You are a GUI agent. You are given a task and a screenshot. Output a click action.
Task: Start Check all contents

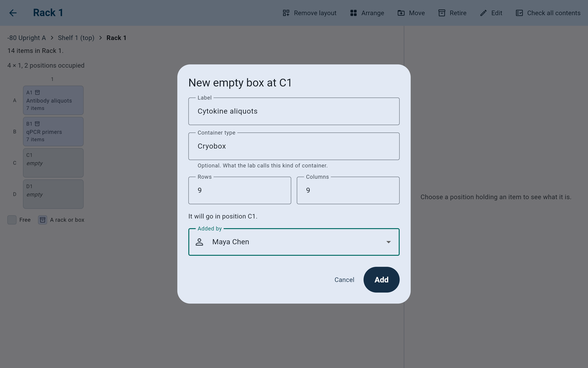pyautogui.click(x=548, y=13)
